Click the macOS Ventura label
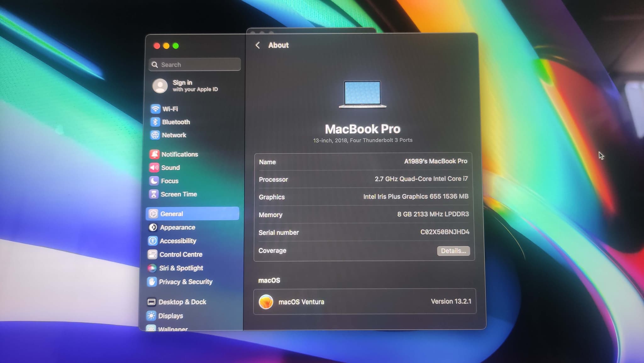644x363 pixels. [301, 302]
